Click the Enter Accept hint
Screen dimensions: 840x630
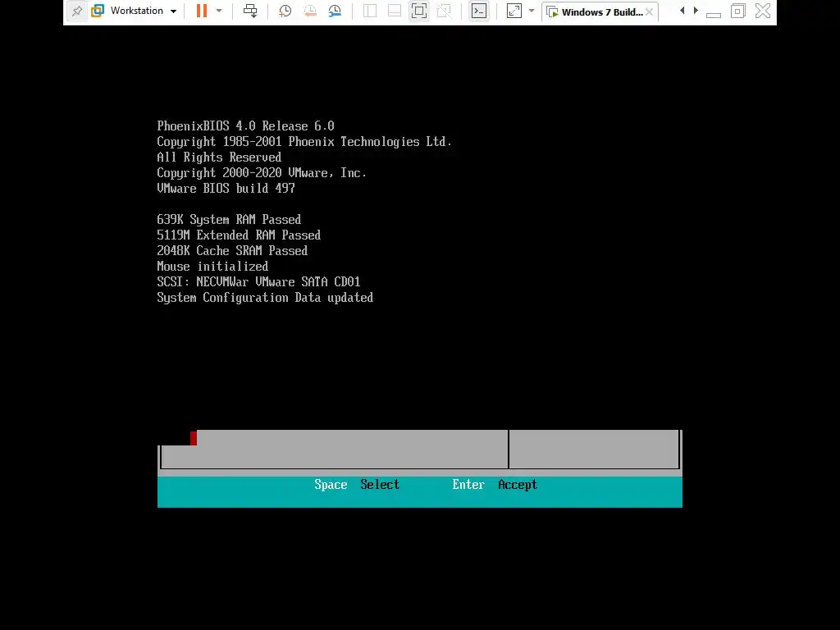[495, 484]
